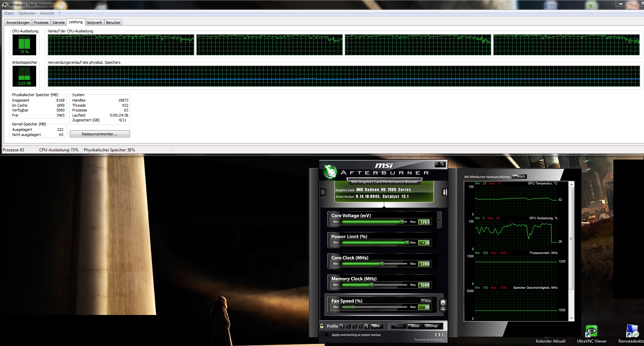Open the Datei menu
The width and height of the screenshot is (644, 346).
tap(9, 13)
